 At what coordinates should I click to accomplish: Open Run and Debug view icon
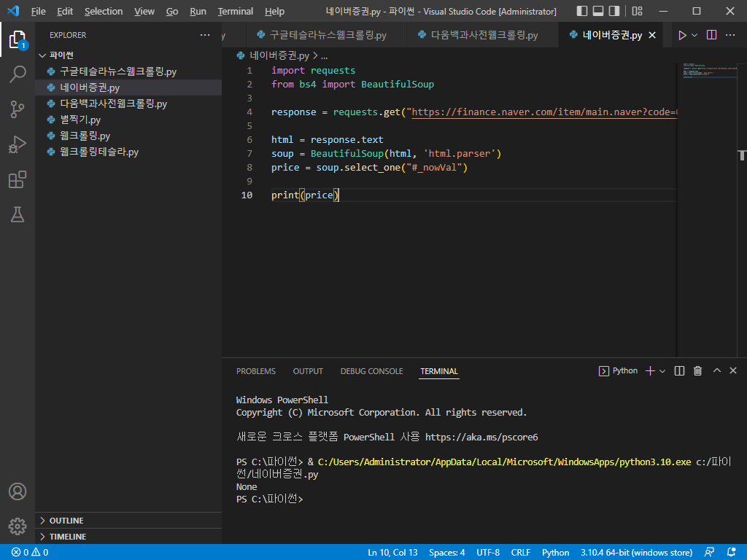point(18,144)
